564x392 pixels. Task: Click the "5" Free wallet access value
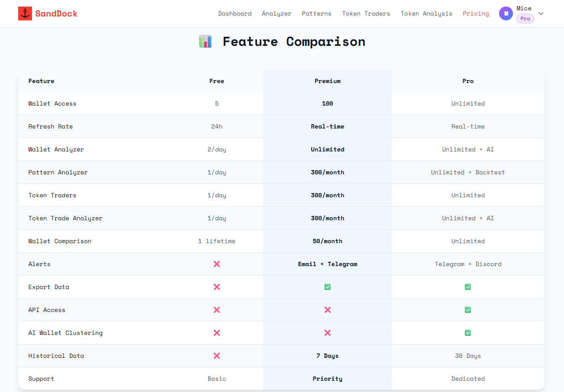pyautogui.click(x=217, y=103)
